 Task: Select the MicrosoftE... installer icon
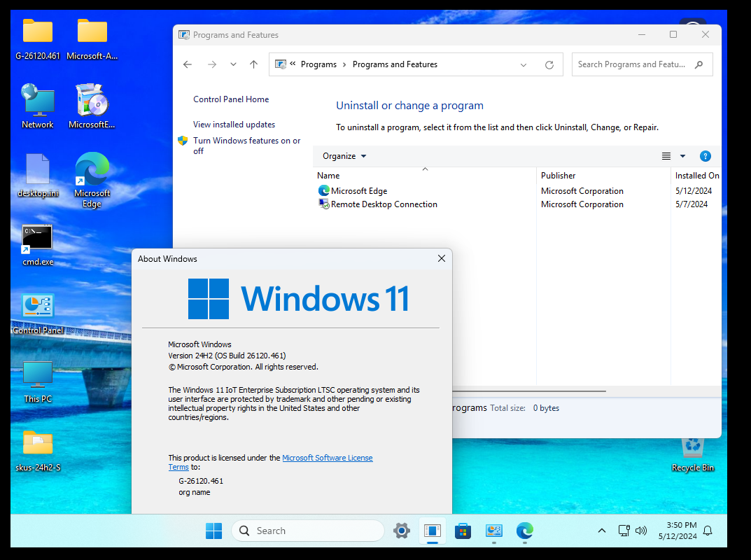tap(92, 106)
